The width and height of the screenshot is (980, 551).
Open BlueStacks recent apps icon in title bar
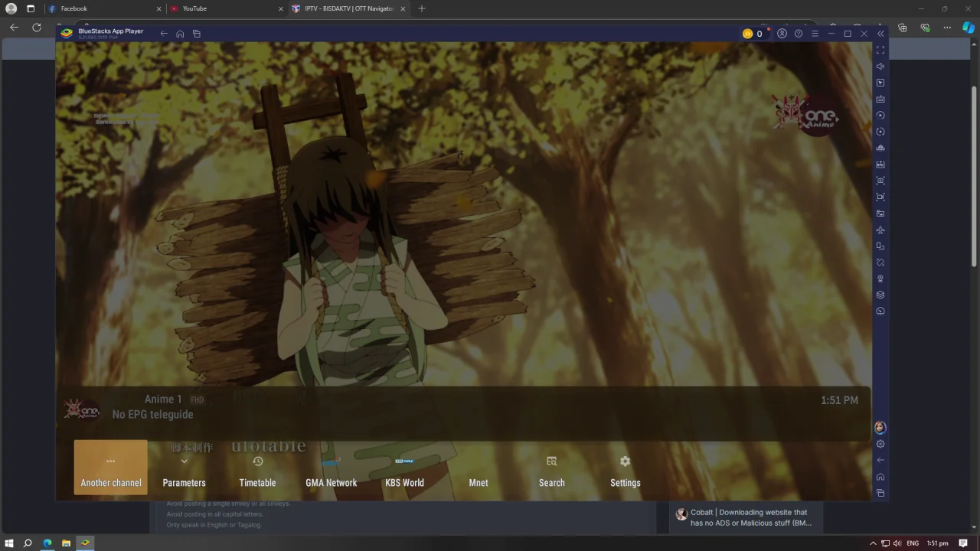[197, 34]
